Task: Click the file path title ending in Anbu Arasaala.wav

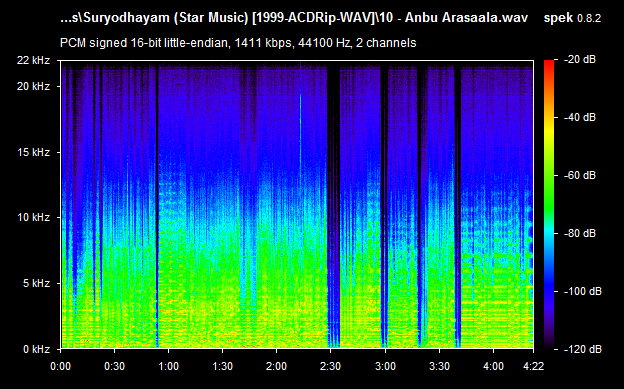Action: point(294,18)
